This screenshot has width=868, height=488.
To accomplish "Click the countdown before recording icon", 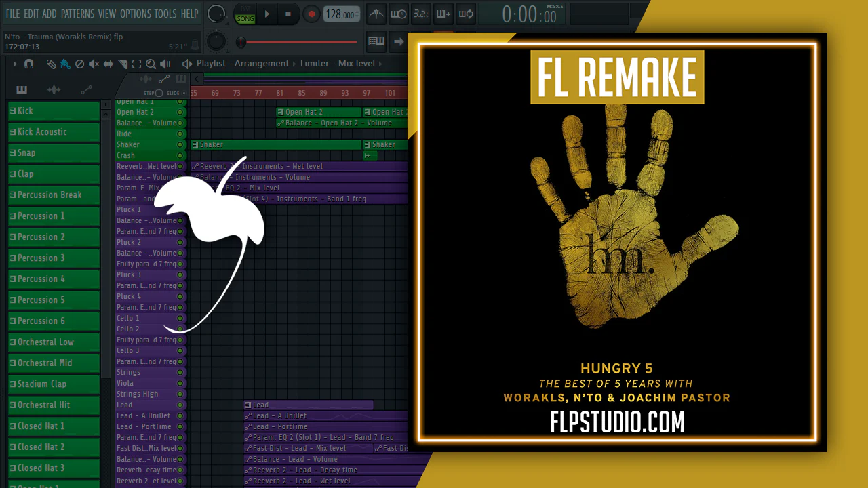I will (421, 14).
